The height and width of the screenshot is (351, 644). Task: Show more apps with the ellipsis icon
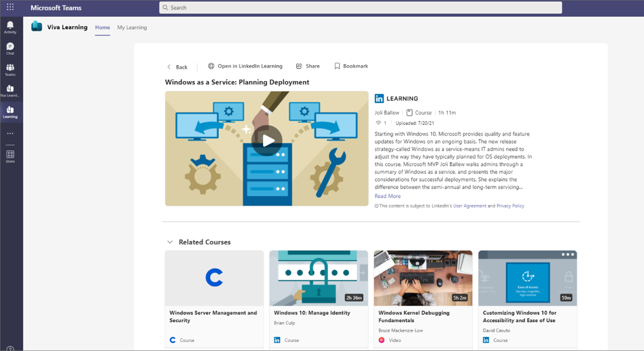pyautogui.click(x=10, y=134)
